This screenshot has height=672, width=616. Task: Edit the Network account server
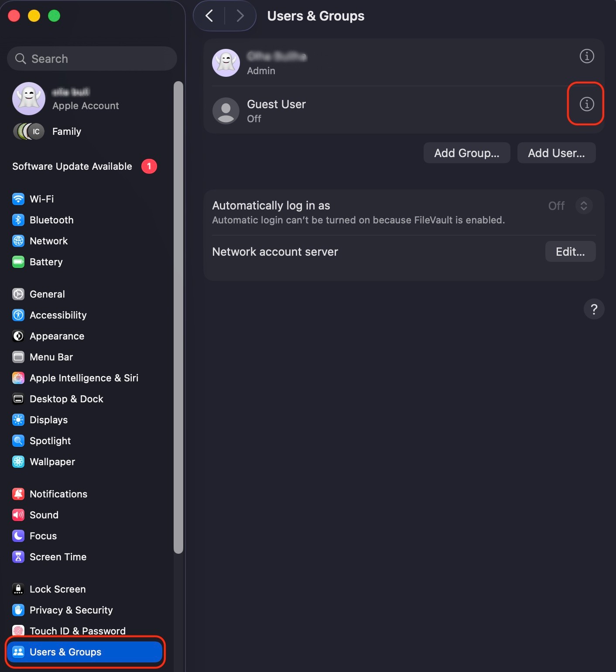click(x=570, y=251)
